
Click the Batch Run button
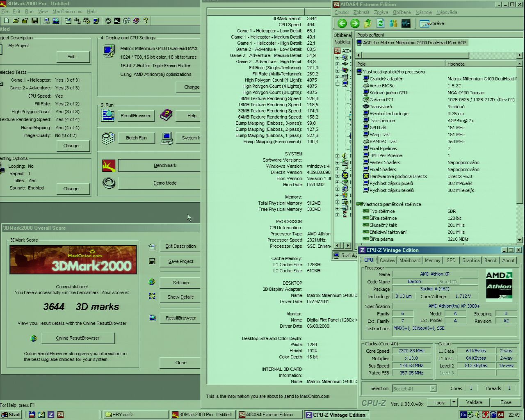(x=137, y=138)
